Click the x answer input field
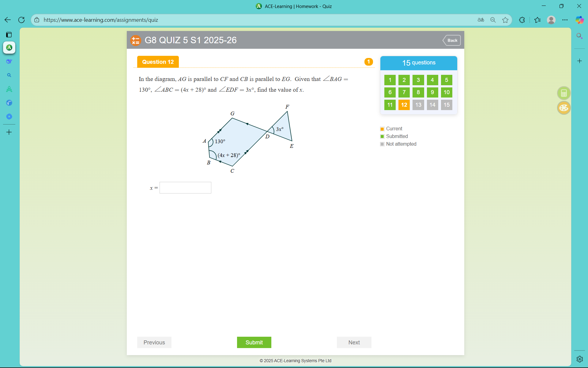This screenshot has width=588, height=368. (185, 188)
